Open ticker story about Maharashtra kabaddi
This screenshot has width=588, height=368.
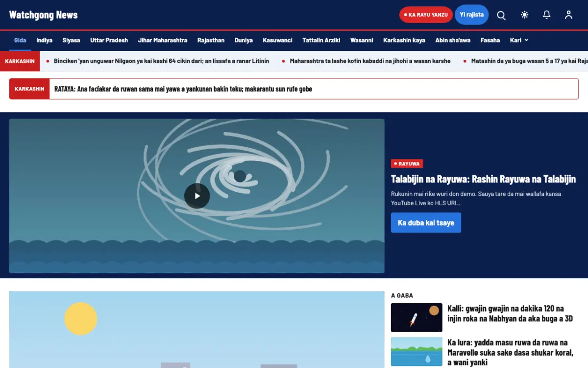coord(370,61)
